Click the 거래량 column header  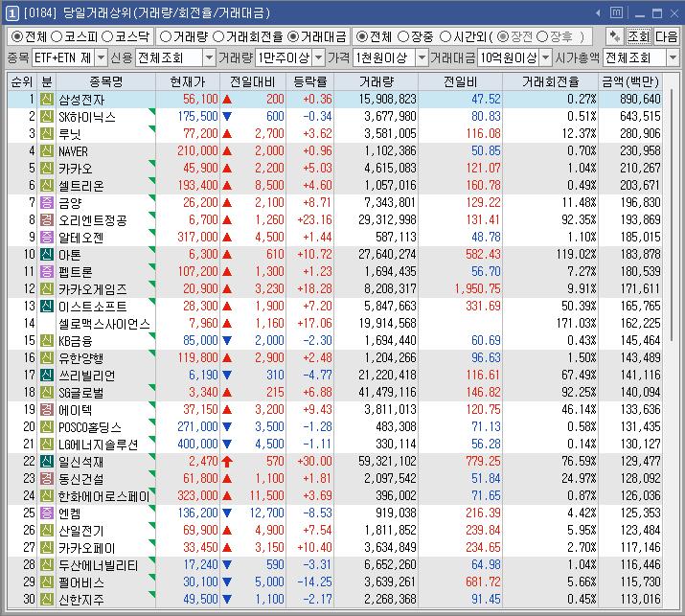click(377, 81)
